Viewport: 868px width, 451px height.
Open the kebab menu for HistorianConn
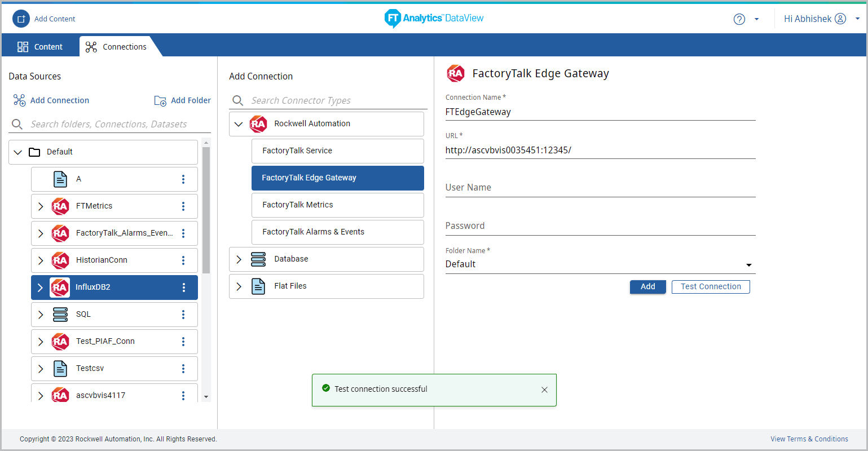click(183, 260)
